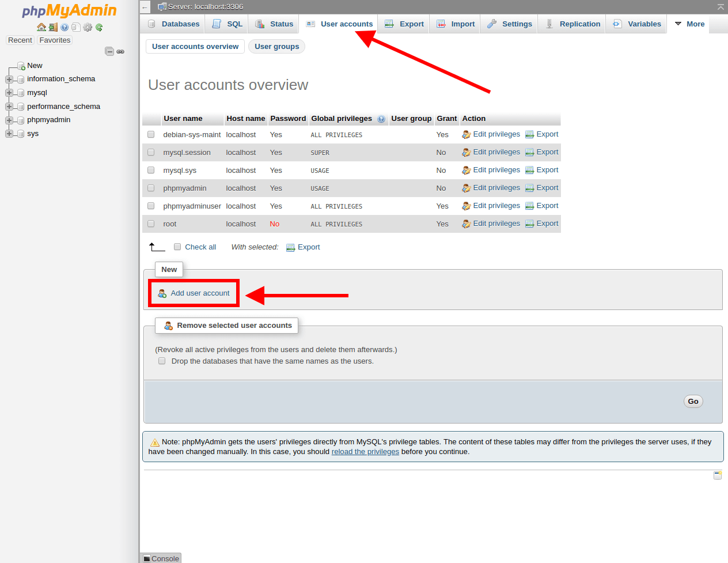Open the Settings tab
728x563 pixels.
(x=509, y=24)
